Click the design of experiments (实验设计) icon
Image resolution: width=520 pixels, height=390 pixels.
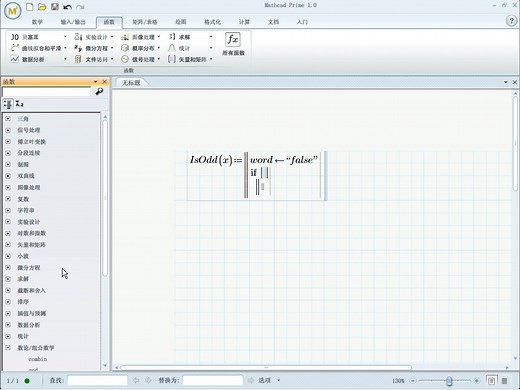pyautogui.click(x=78, y=37)
